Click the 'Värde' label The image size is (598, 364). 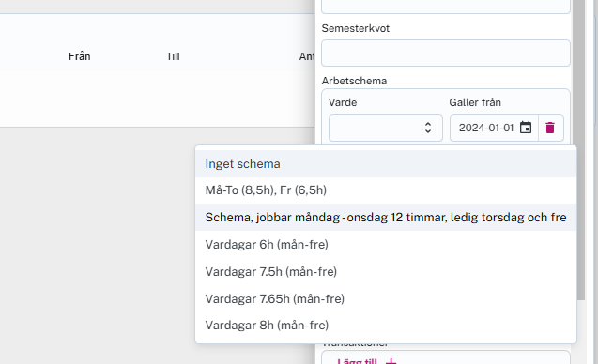343,102
